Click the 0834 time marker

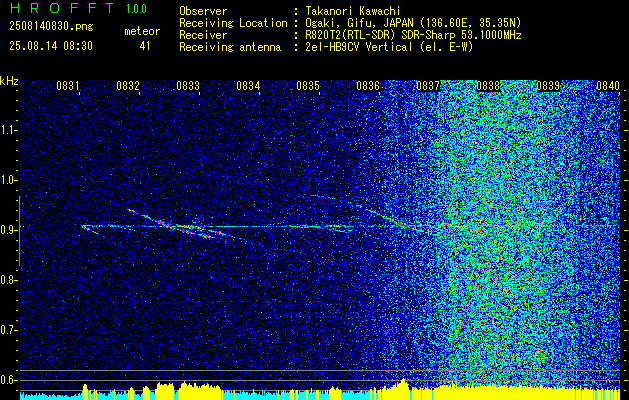(x=248, y=86)
